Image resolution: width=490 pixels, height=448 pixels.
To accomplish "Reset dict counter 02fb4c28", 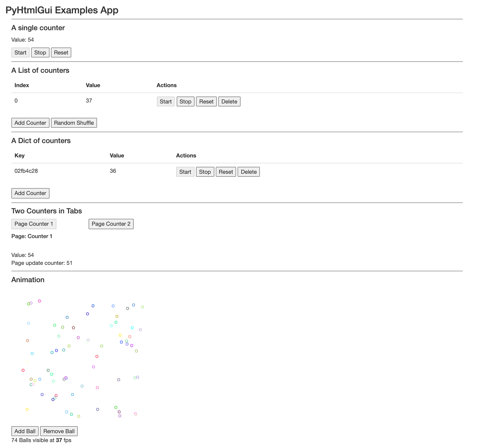I will click(226, 172).
